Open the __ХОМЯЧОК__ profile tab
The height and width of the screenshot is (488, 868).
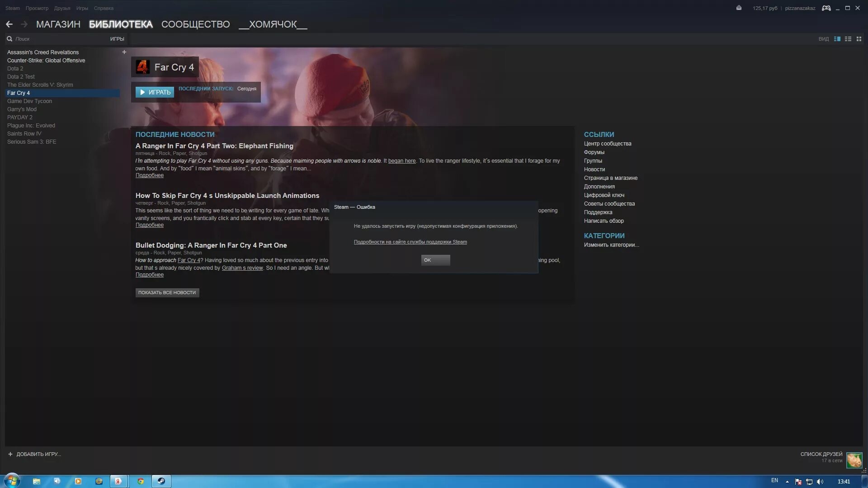click(x=273, y=24)
